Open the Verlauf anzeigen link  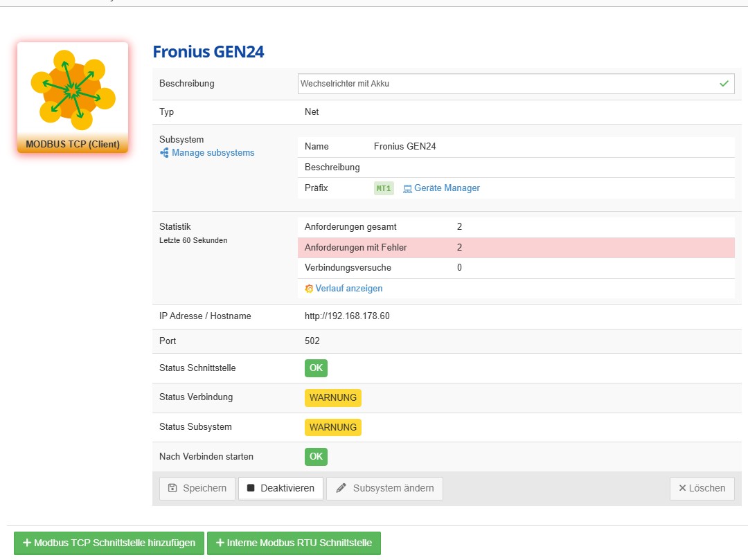pyautogui.click(x=348, y=289)
